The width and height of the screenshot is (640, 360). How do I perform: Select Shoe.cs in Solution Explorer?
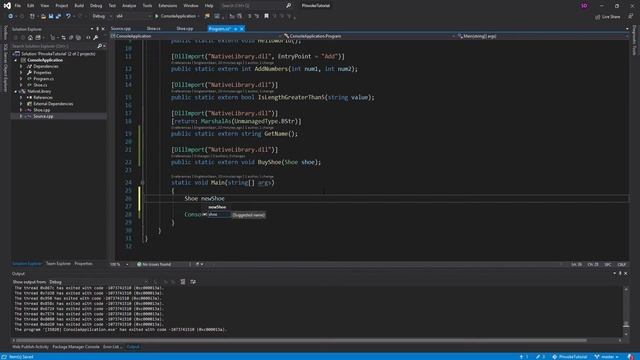pyautogui.click(x=40, y=85)
